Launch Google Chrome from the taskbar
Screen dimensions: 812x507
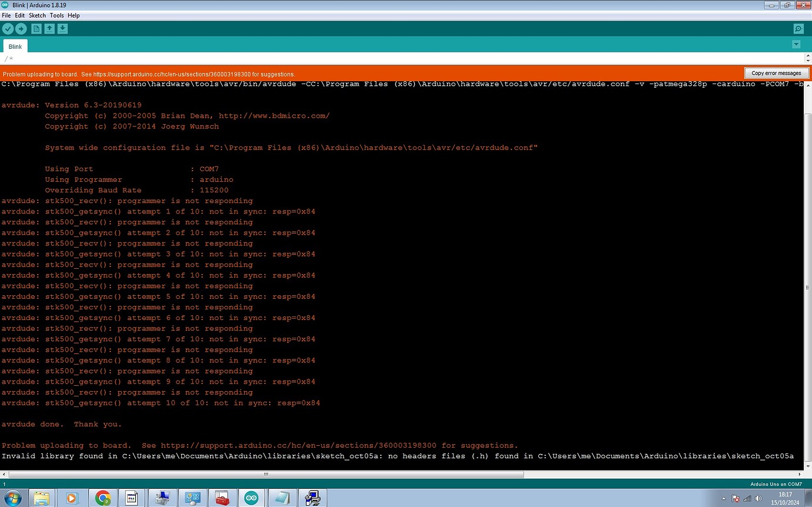click(102, 498)
